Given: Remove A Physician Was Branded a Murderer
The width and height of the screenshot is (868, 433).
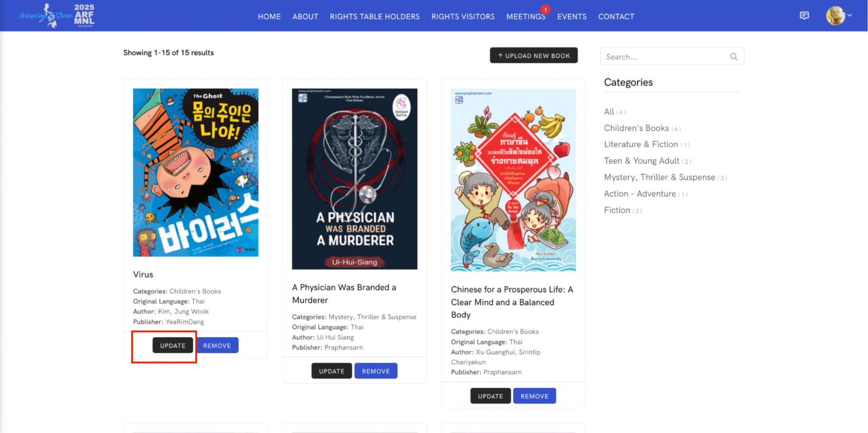Looking at the screenshot, I should [375, 371].
